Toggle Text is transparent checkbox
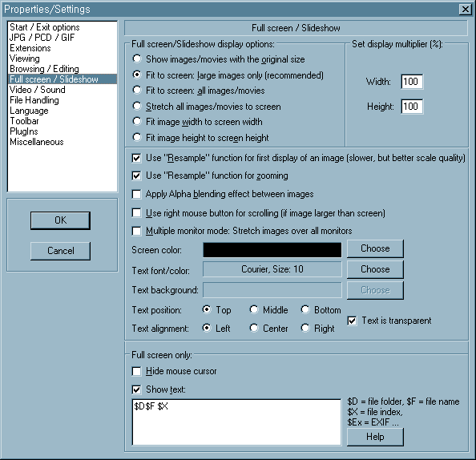Image resolution: width=476 pixels, height=460 pixels. 352,321
